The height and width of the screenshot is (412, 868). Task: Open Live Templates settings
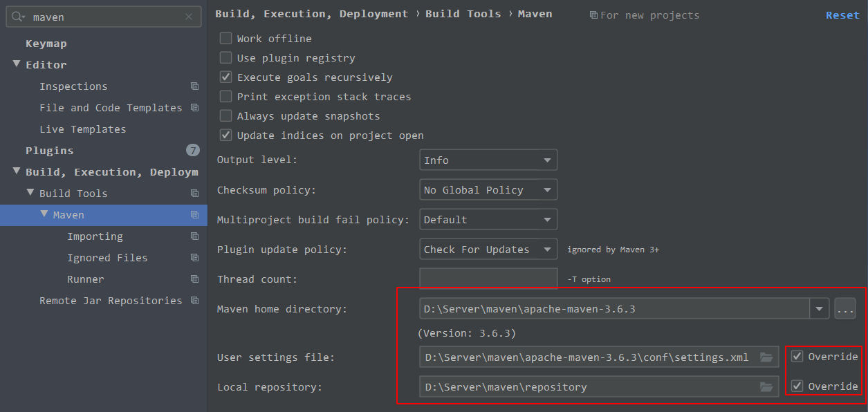point(83,129)
